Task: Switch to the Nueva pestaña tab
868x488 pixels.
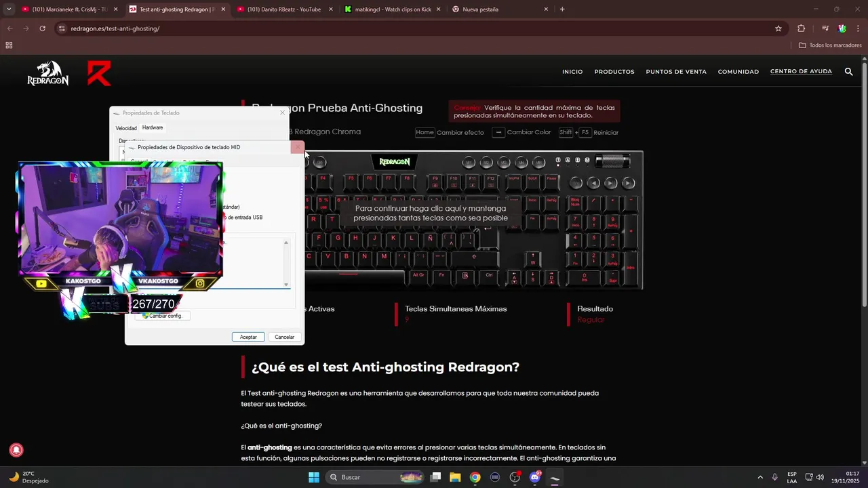Action: point(499,9)
